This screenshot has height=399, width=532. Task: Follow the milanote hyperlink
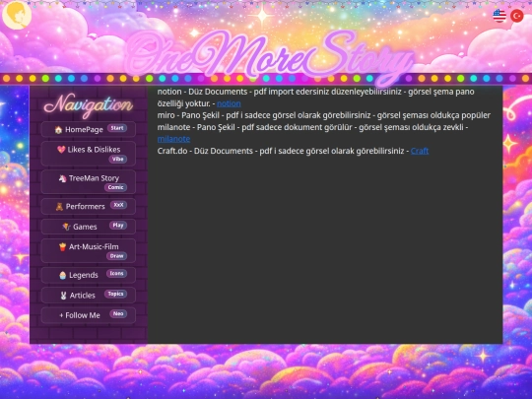pos(173,139)
